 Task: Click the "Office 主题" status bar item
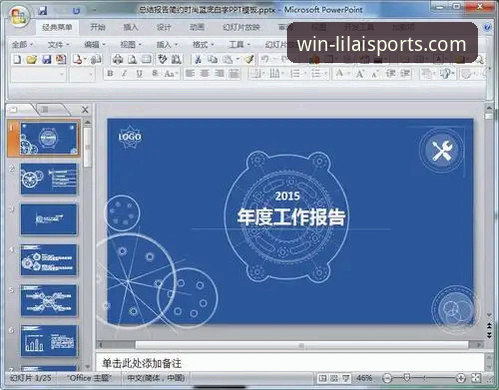coord(89,378)
